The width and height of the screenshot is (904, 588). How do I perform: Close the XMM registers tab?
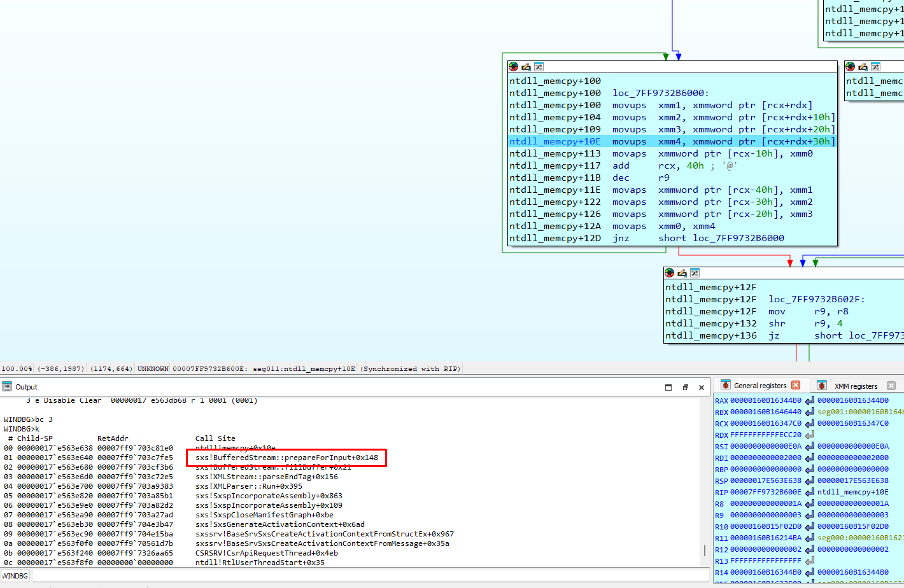[x=891, y=386]
